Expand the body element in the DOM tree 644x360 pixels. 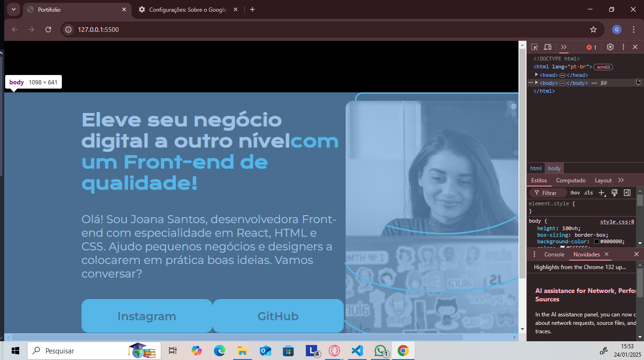tap(537, 83)
